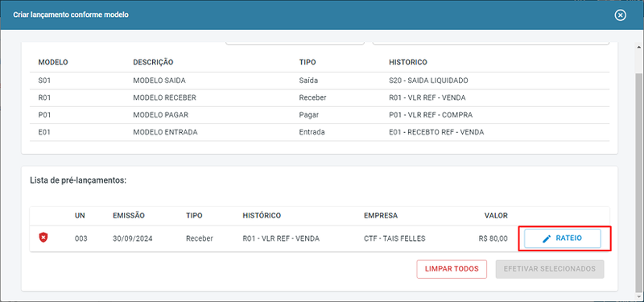The image size is (644, 302).
Task: Click the red shield delete icon for entry 003
Action: pyautogui.click(x=43, y=238)
